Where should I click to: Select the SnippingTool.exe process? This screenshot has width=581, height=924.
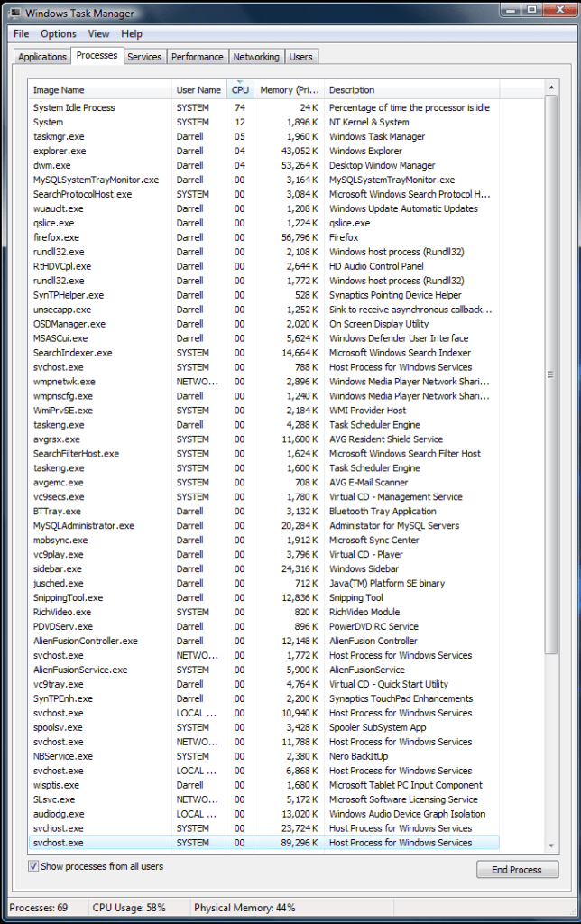point(68,597)
